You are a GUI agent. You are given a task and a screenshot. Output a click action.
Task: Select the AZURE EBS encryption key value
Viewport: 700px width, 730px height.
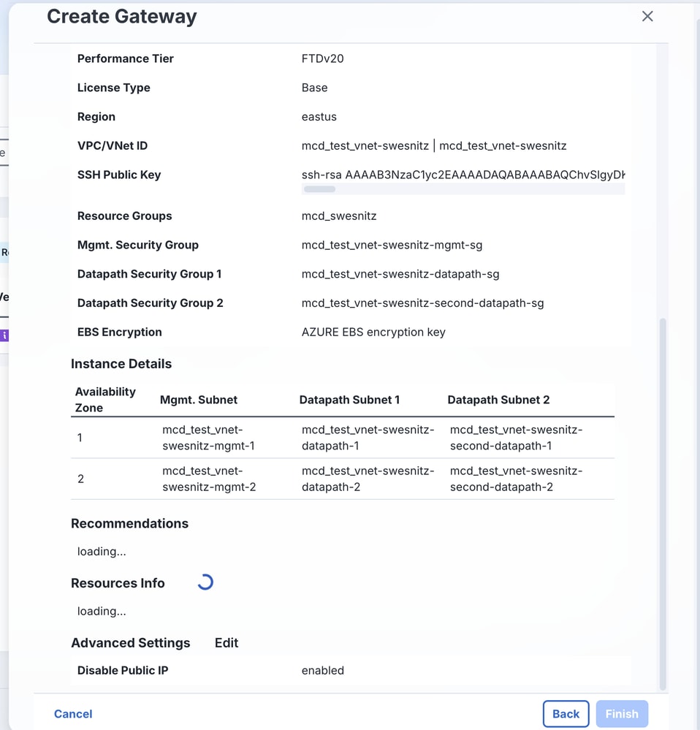(x=373, y=332)
